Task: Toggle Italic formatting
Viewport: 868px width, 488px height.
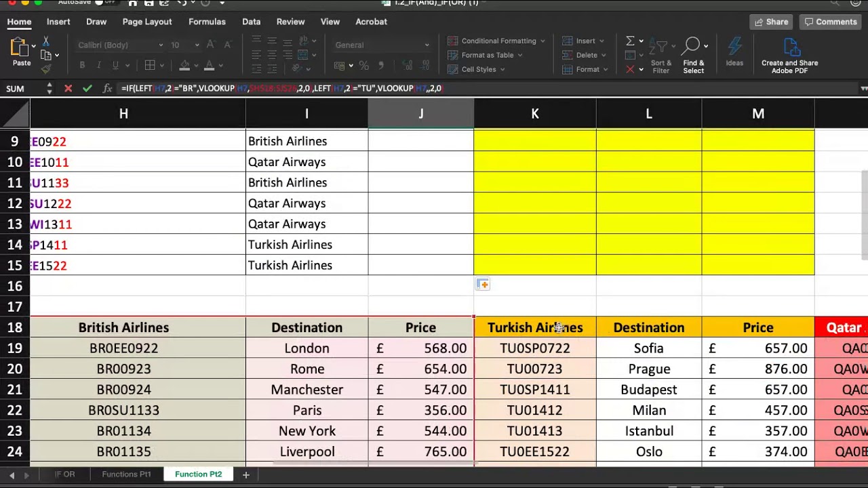Action: [99, 65]
